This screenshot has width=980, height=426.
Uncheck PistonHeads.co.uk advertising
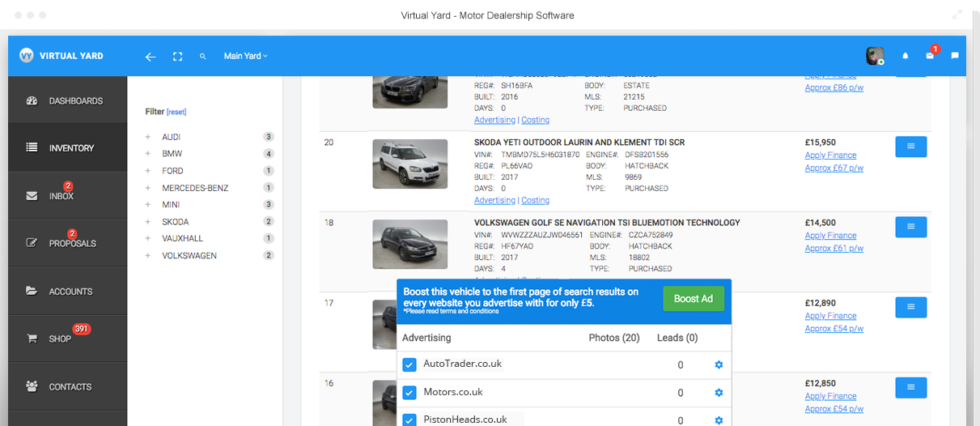[x=409, y=420]
